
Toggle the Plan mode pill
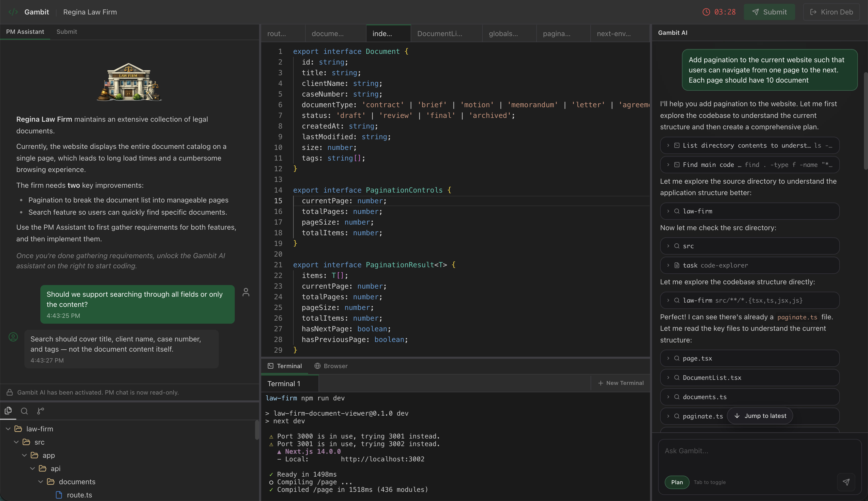click(x=677, y=482)
